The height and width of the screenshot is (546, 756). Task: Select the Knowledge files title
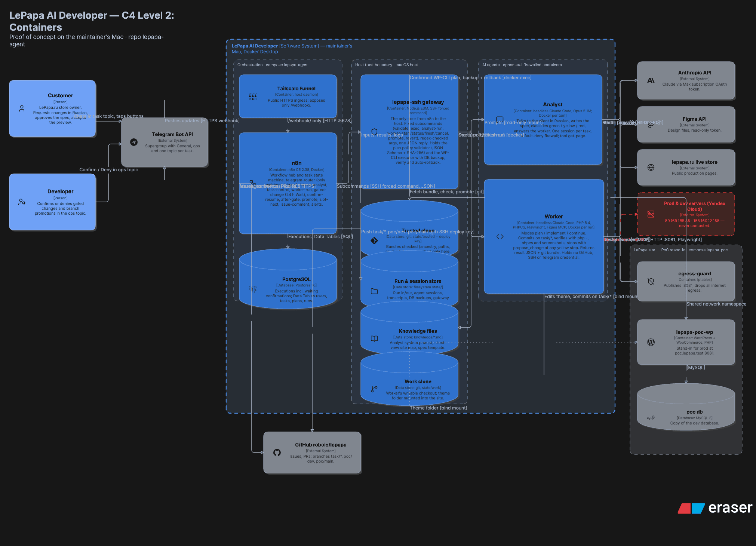tap(418, 331)
